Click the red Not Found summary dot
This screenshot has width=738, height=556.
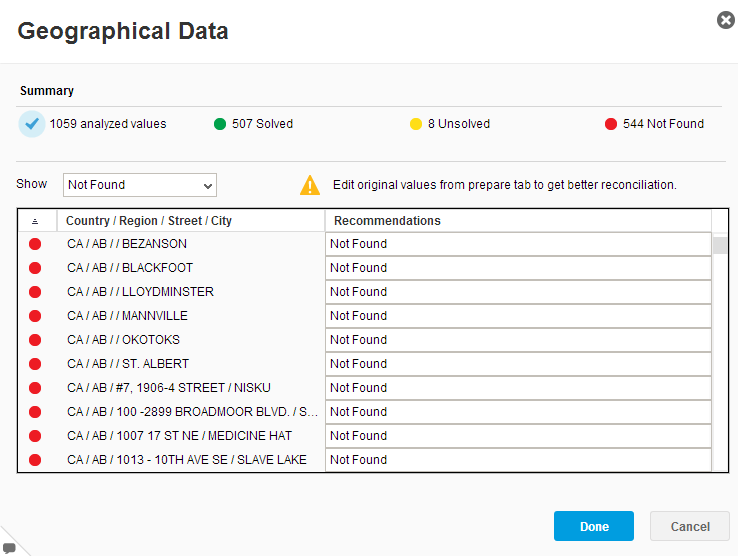click(611, 124)
